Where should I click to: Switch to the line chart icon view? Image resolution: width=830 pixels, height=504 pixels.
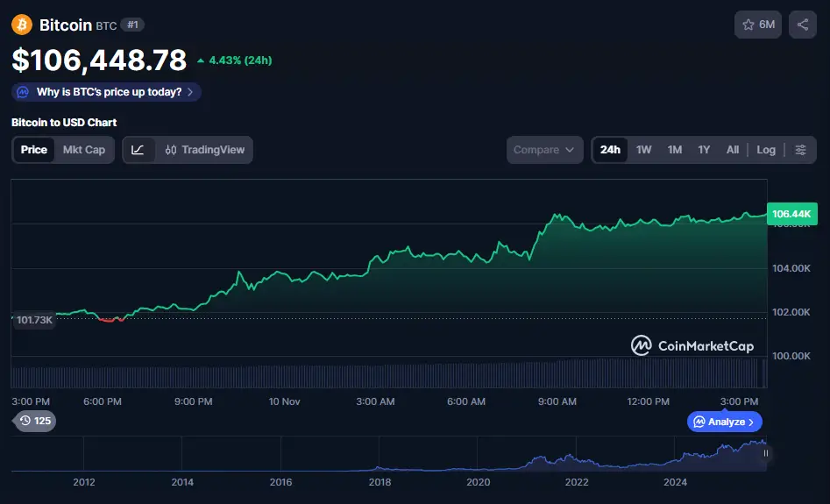[x=138, y=150]
